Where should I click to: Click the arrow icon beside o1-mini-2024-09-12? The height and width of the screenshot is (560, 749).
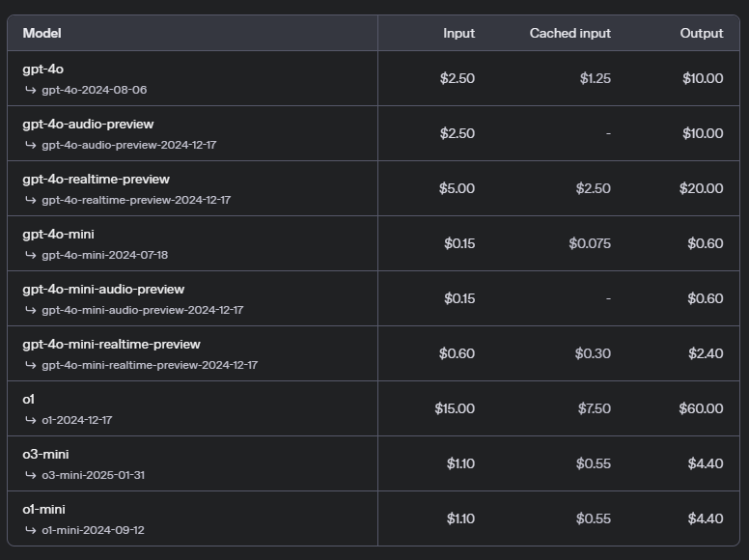tap(30, 530)
